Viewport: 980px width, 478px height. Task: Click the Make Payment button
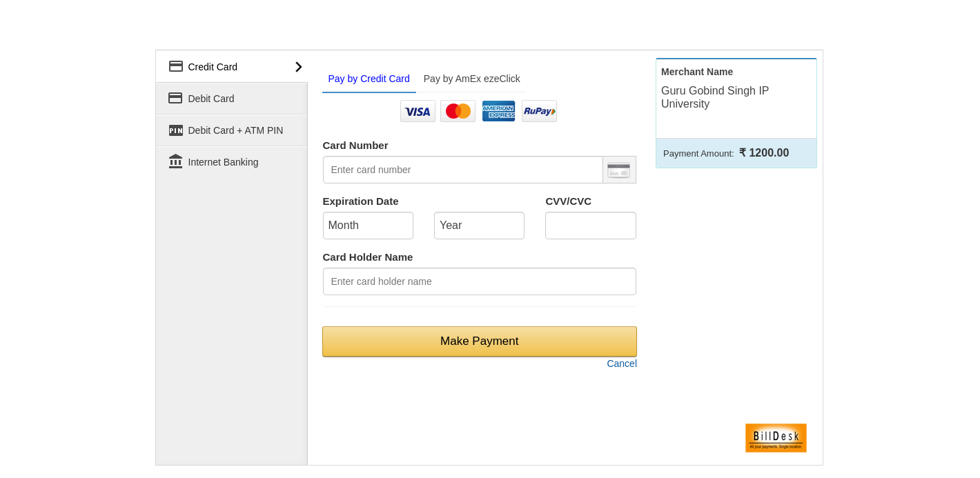coord(480,341)
